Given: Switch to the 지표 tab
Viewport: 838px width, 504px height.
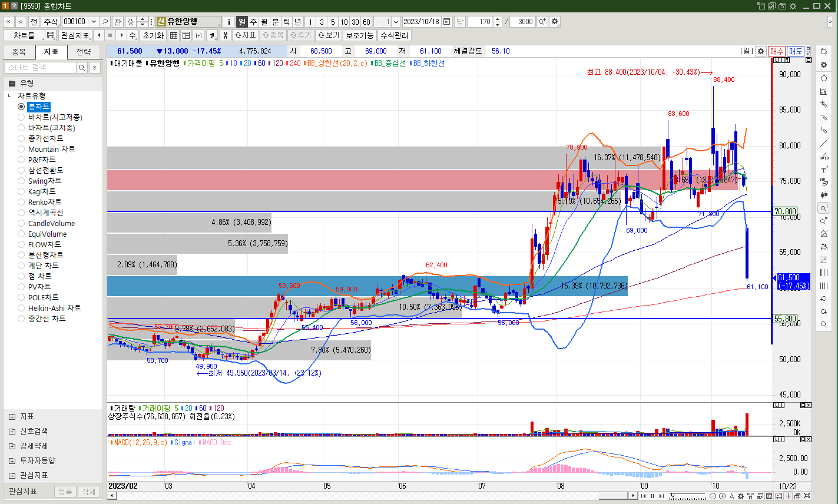Looking at the screenshot, I should (51, 52).
